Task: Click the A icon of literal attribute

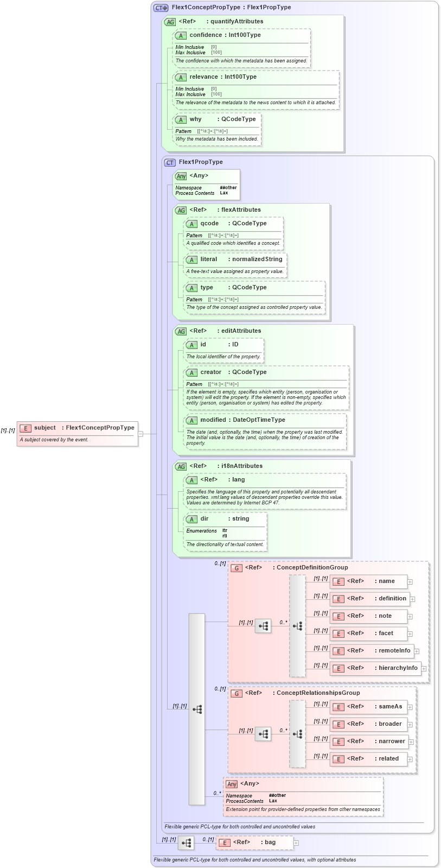Action: tap(191, 259)
